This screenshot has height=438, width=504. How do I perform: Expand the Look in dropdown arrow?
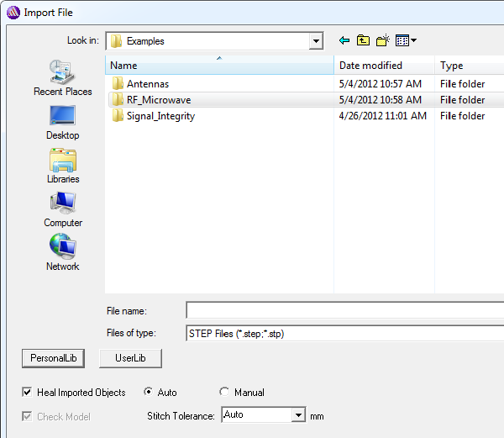(316, 41)
